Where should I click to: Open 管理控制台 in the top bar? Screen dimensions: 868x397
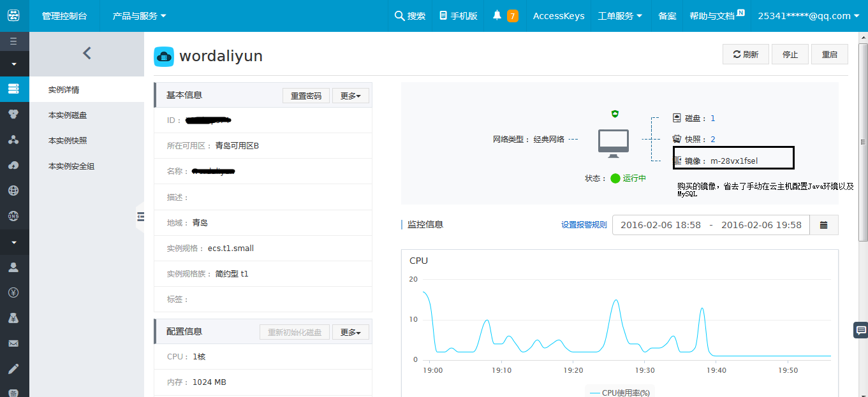pyautogui.click(x=64, y=16)
